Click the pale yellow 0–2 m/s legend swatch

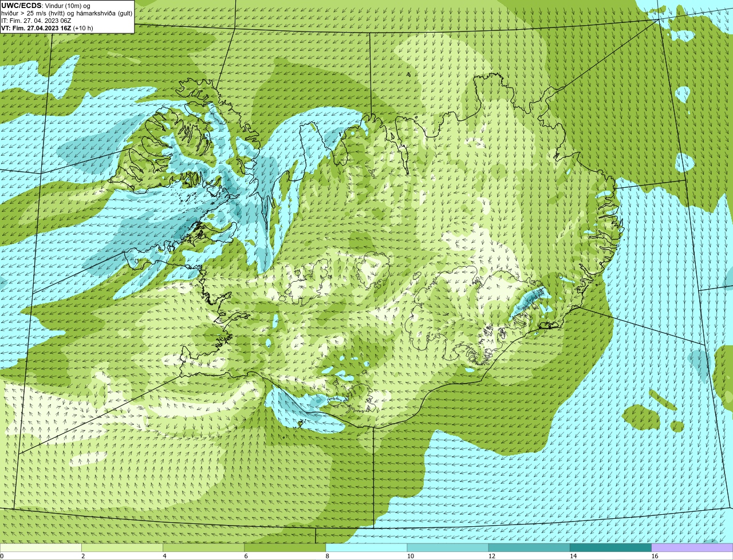(x=41, y=548)
